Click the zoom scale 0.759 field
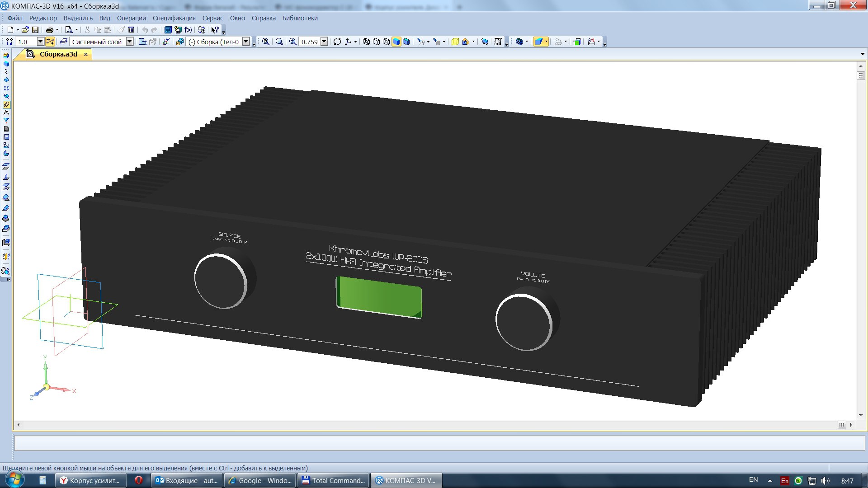The height and width of the screenshot is (488, 868). (x=310, y=42)
